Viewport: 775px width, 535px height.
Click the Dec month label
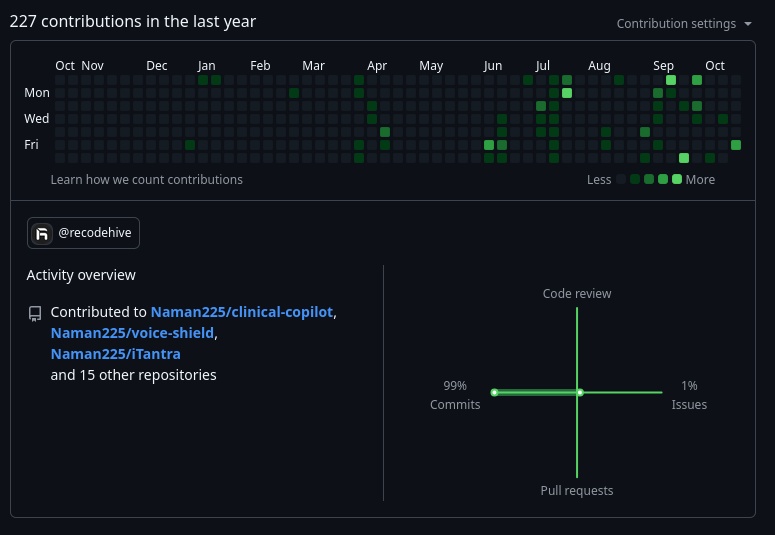(x=157, y=66)
